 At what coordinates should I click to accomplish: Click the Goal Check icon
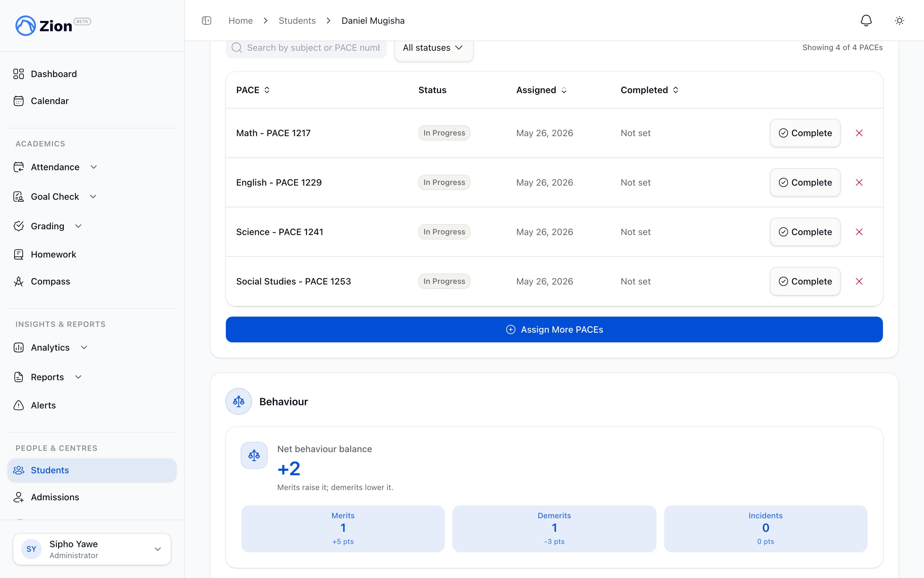(18, 197)
